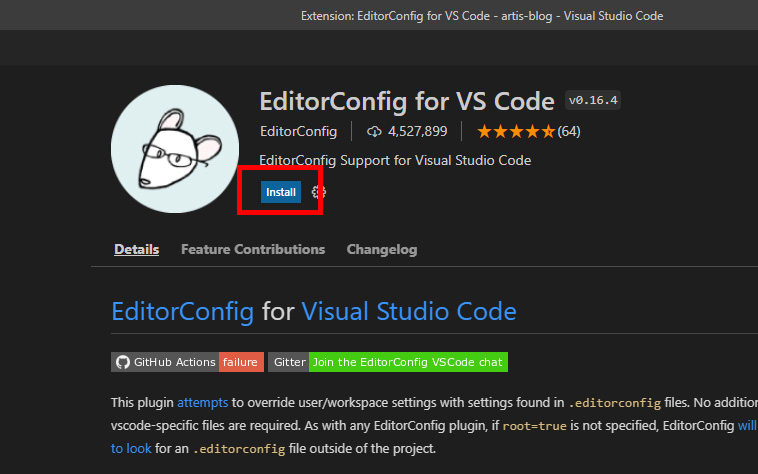Click the v0.16.4 version label
This screenshot has width=758, height=474.
pyautogui.click(x=593, y=100)
